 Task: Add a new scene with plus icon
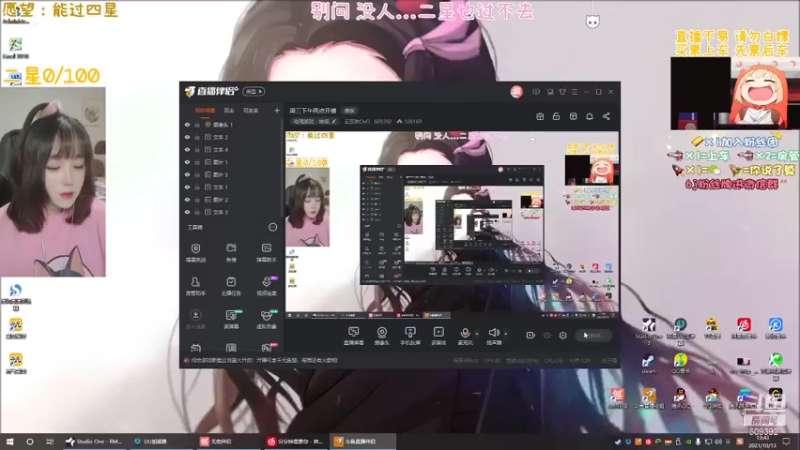pos(277,110)
